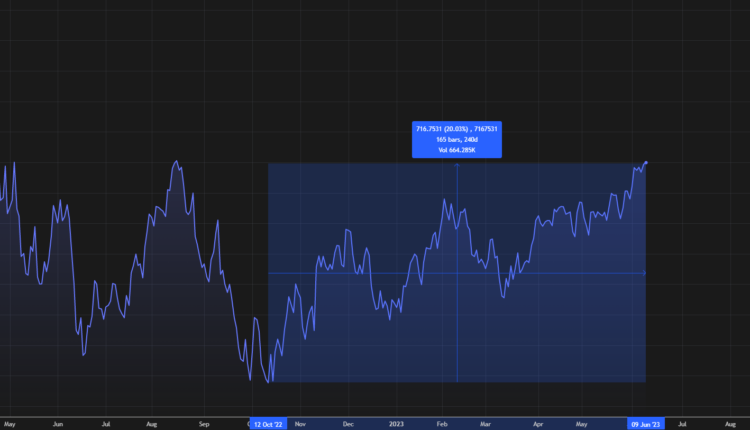Screen dimensions: 750x430
Task: Click the right arrowhead of horizontal measure line
Action: pos(643,273)
